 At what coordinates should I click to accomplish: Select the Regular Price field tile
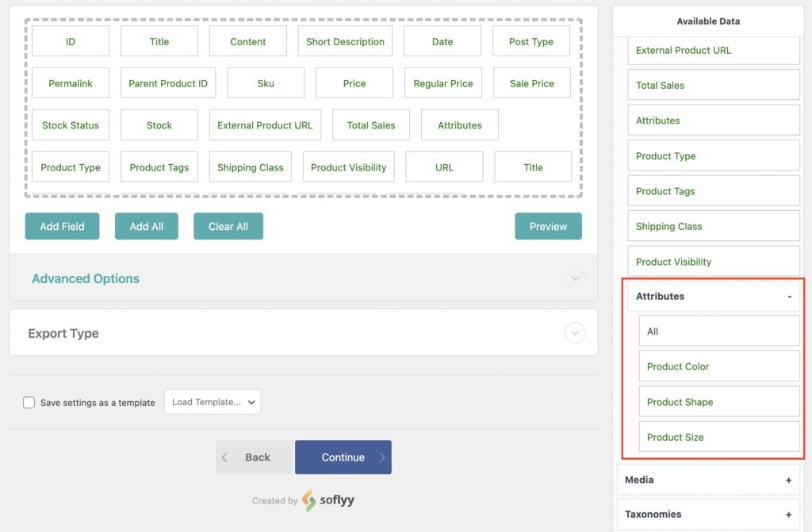[442, 82]
